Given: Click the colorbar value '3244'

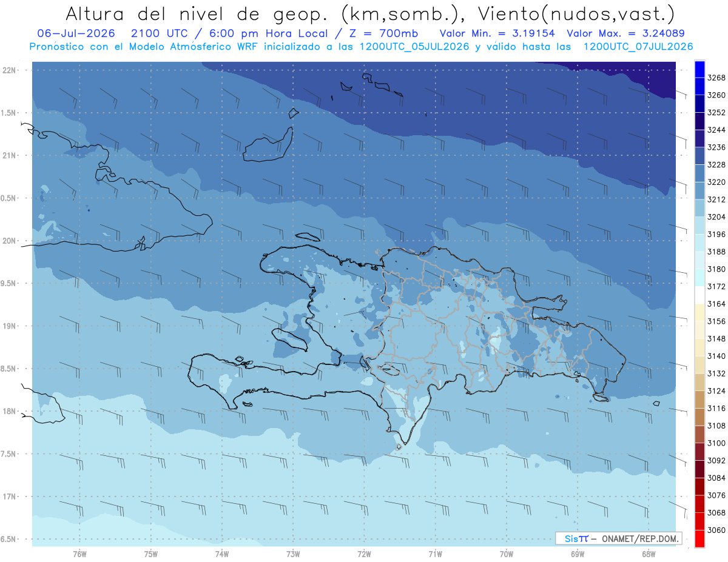Looking at the screenshot, I should (716, 130).
